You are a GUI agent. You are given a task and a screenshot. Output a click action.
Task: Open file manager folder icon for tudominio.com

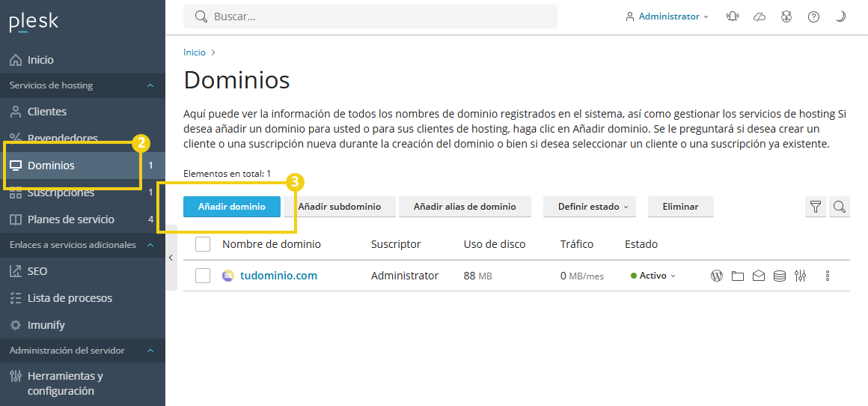tap(737, 275)
